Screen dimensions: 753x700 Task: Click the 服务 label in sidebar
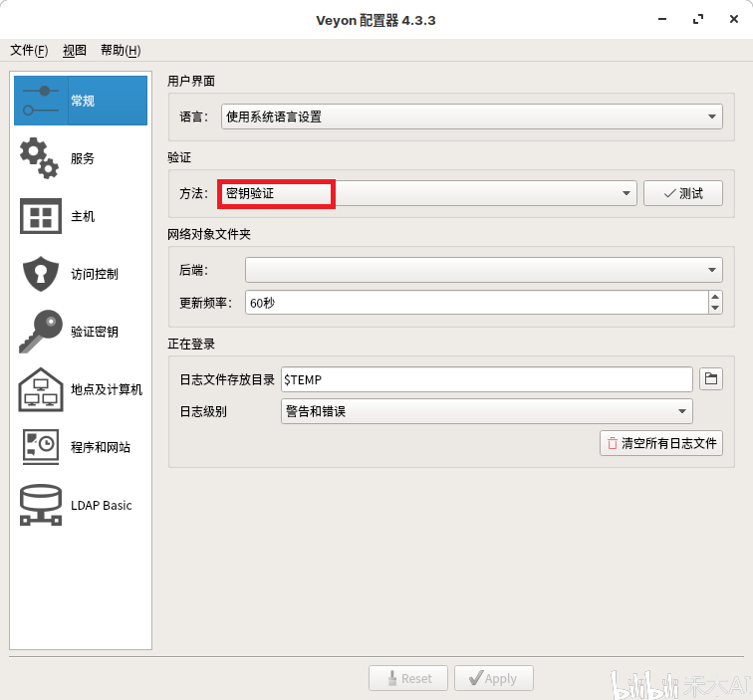pos(83,158)
